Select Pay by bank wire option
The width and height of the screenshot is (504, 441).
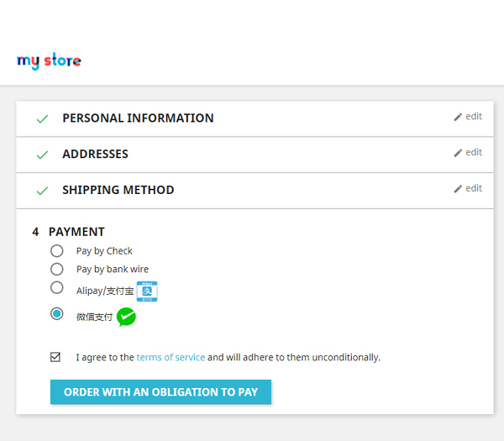point(57,269)
